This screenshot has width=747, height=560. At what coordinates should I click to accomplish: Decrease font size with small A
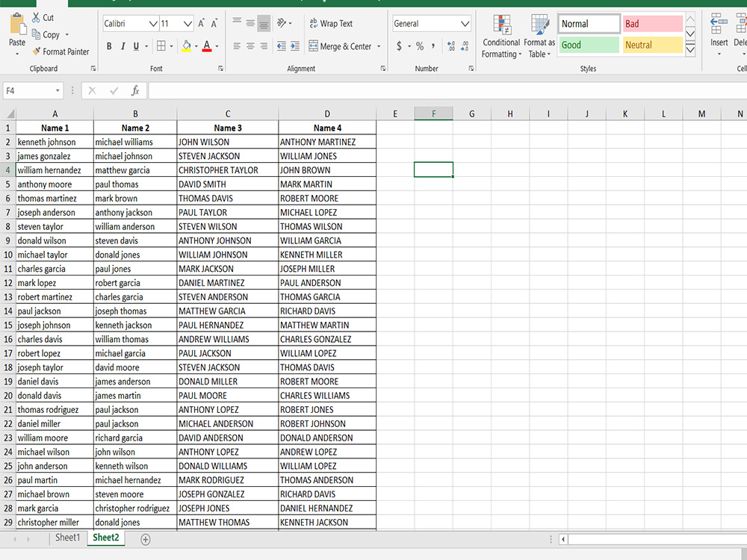click(214, 23)
